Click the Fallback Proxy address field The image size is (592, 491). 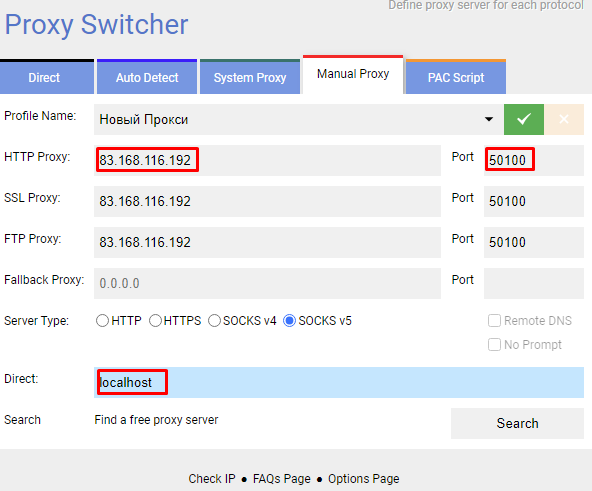tap(267, 284)
